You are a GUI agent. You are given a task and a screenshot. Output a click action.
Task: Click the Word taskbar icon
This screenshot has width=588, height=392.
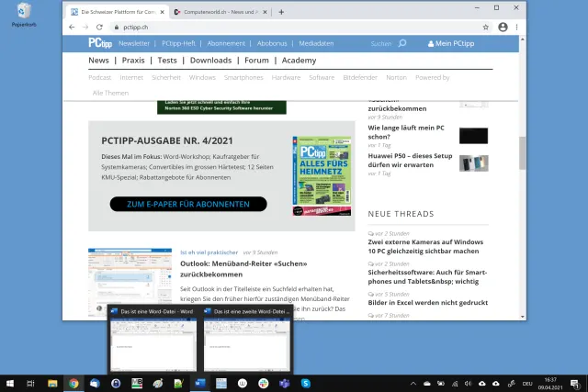[x=200, y=384]
